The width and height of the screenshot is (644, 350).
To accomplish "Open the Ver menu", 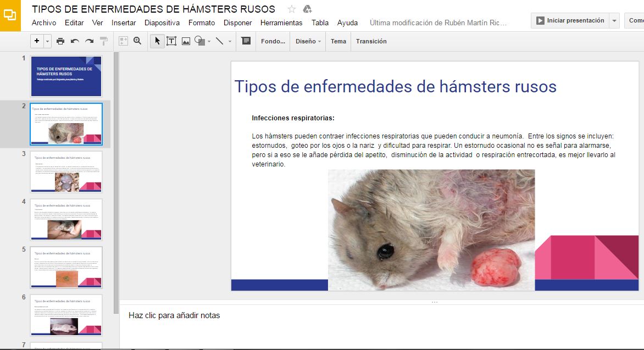I will pyautogui.click(x=97, y=23).
